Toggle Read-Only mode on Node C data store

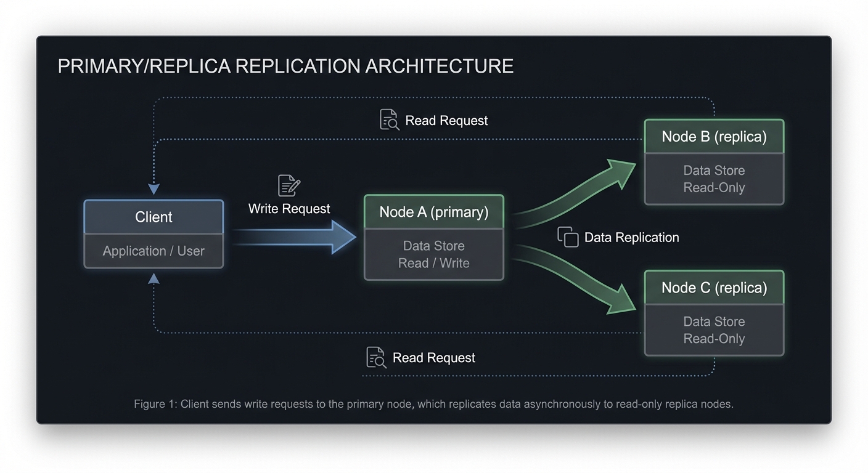pyautogui.click(x=714, y=338)
